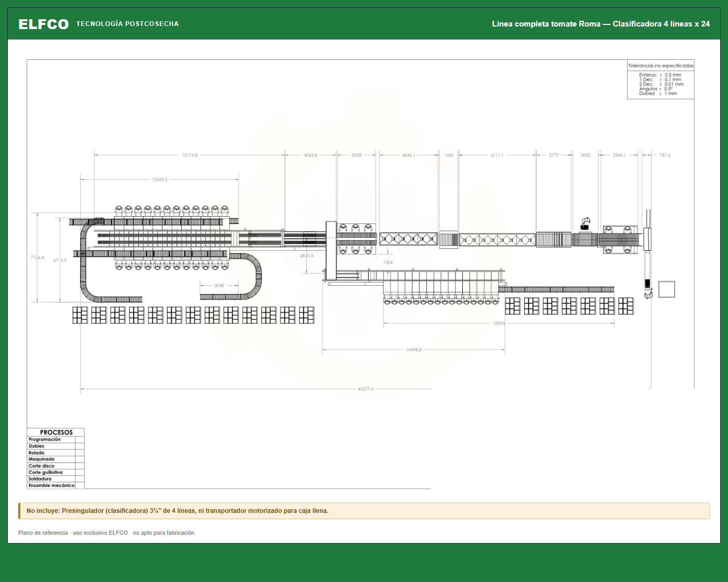This screenshot has height=582, width=728.
Task: Click the 18343 dimension label
Action: coord(499,323)
